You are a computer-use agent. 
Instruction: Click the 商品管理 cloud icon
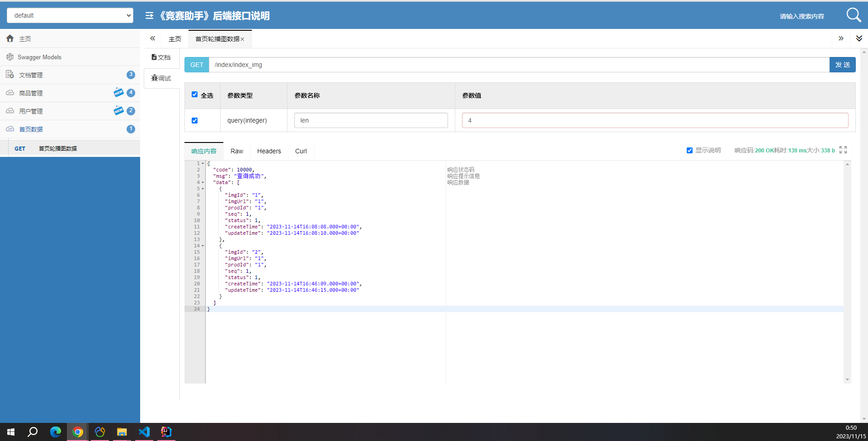point(10,93)
